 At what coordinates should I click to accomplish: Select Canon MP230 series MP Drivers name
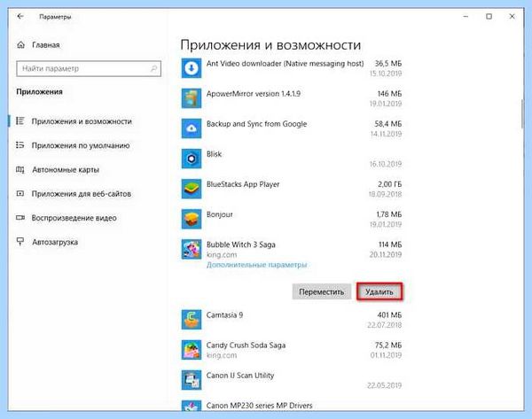pyautogui.click(x=259, y=406)
